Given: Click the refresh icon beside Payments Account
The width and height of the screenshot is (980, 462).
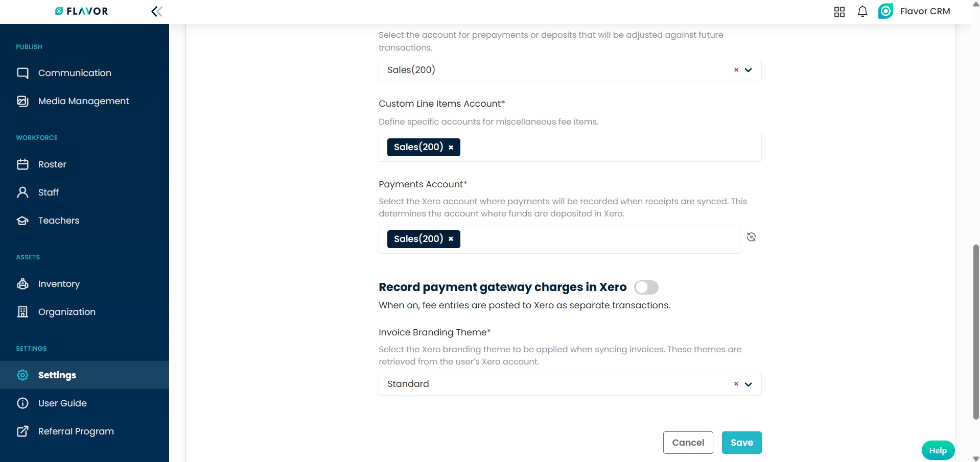Looking at the screenshot, I should click(751, 237).
